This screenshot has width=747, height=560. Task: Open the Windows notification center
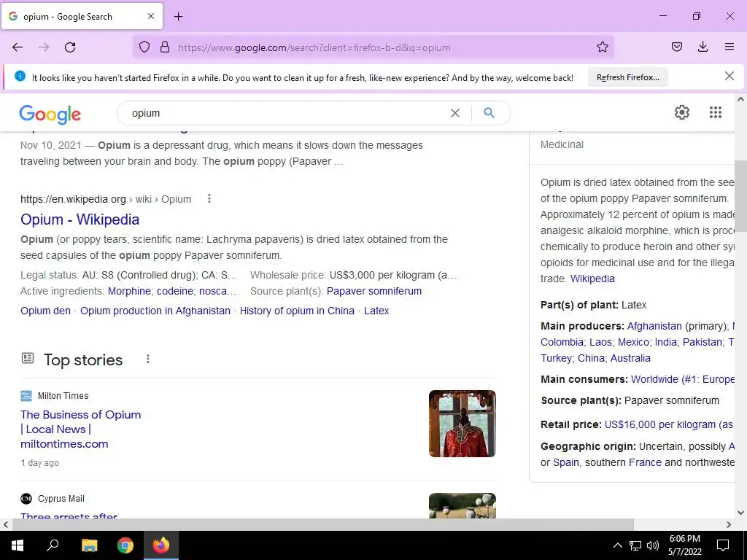click(x=723, y=545)
